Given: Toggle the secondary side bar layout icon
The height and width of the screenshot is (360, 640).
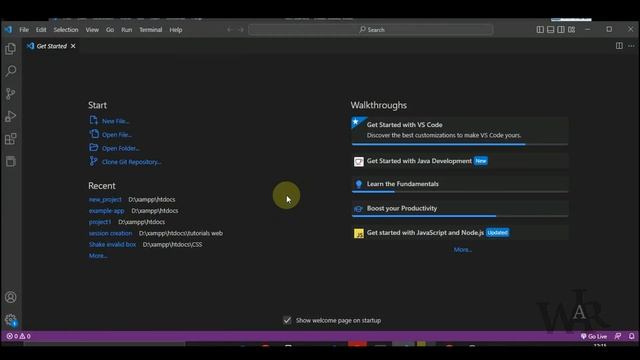Looking at the screenshot, I should [561, 29].
